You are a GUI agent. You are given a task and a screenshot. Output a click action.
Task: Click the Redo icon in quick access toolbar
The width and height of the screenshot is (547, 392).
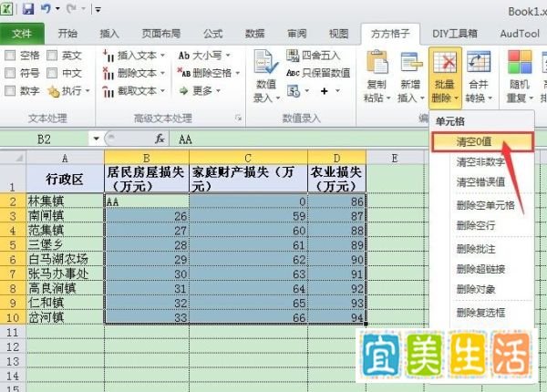71,8
